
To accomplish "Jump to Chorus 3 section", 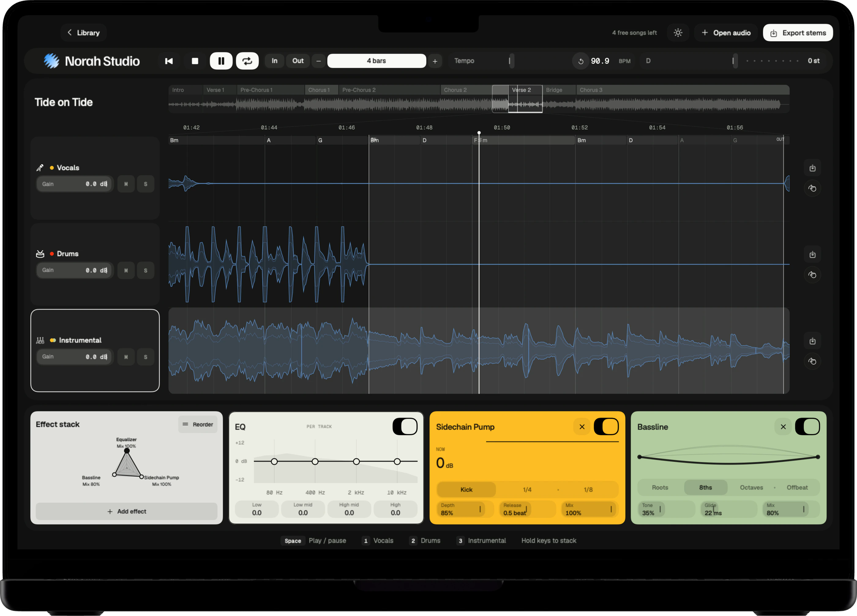I will pos(683,90).
